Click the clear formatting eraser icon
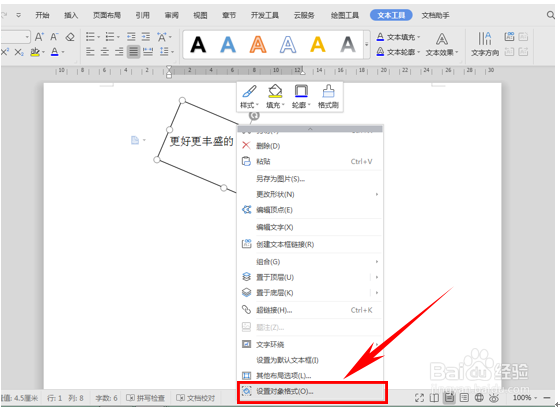The height and width of the screenshot is (409, 560). click(x=70, y=37)
